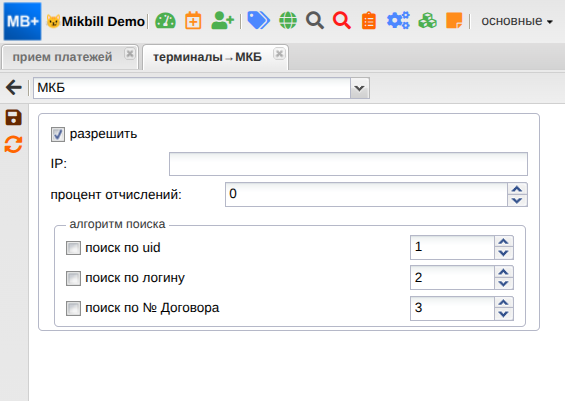
Task: Click the Mikbill Demo title text
Action: (x=103, y=22)
